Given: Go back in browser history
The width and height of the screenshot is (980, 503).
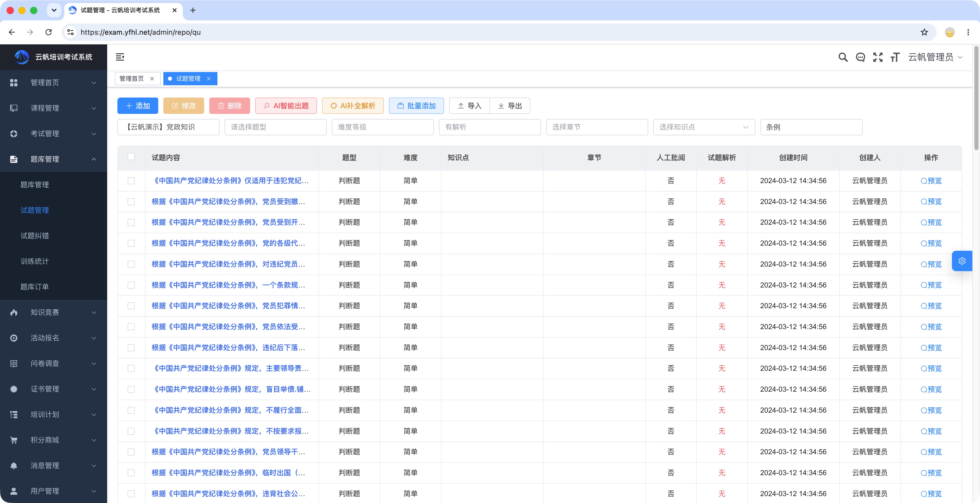Looking at the screenshot, I should [x=12, y=32].
